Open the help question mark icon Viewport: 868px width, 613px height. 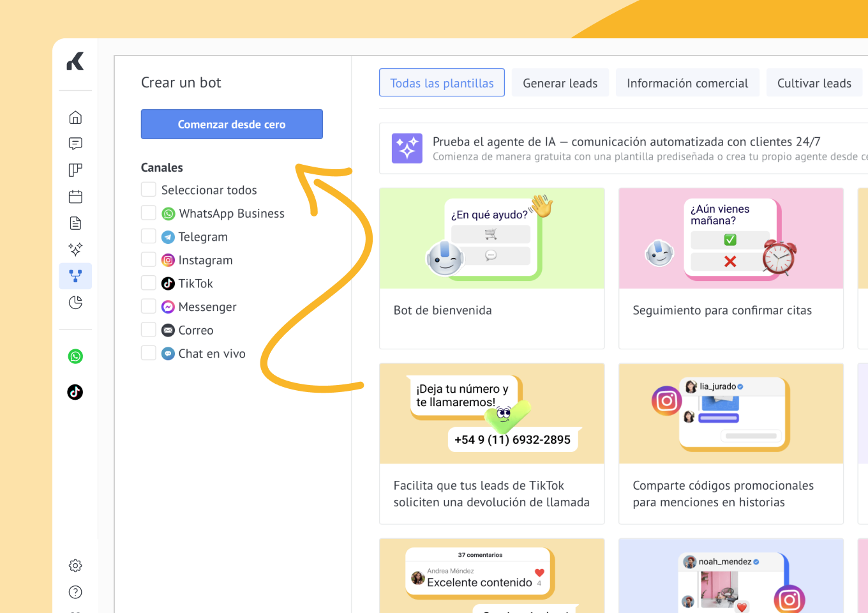click(75, 592)
